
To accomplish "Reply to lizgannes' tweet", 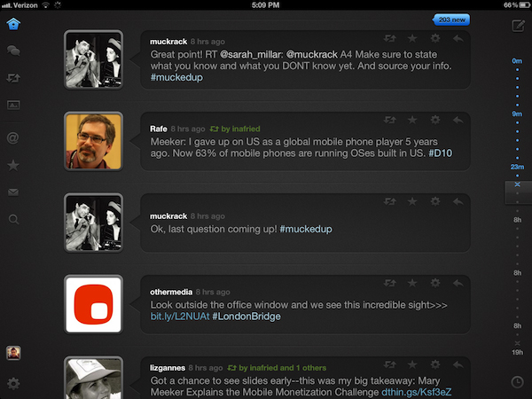I will pos(458,364).
